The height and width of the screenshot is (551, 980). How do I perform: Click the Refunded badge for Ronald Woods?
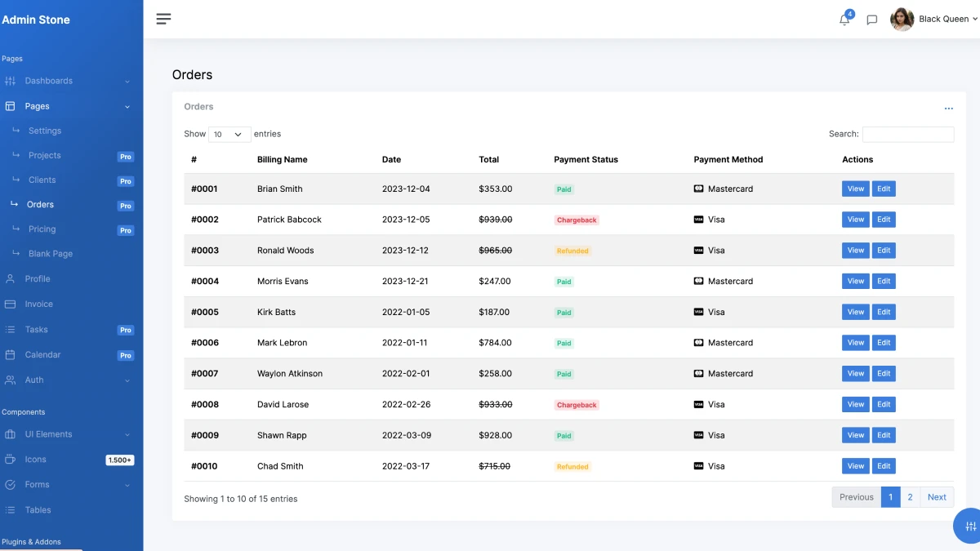pos(572,251)
